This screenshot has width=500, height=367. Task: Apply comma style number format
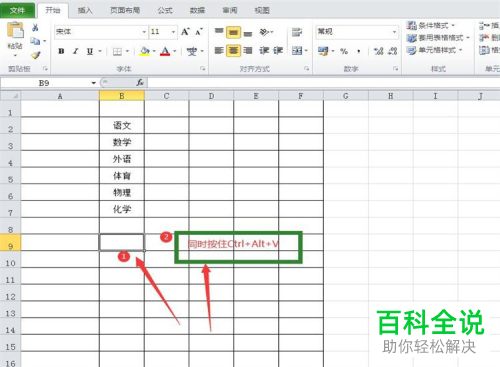[x=359, y=51]
